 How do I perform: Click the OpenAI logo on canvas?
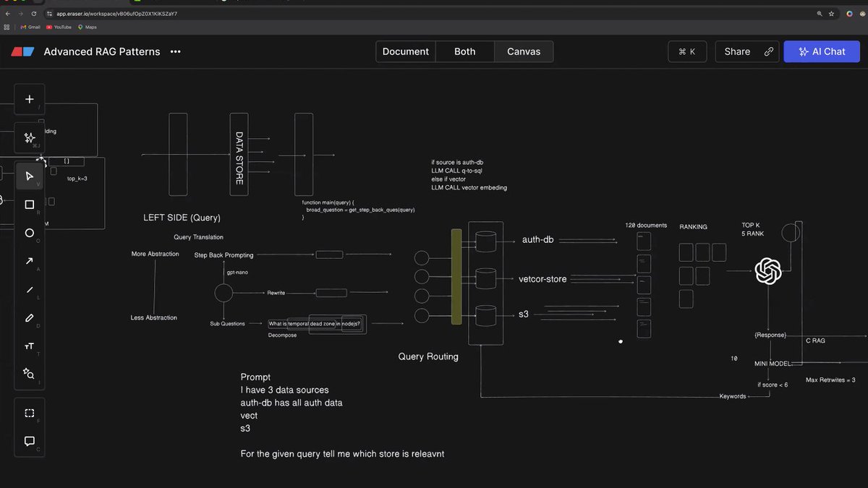coord(768,272)
